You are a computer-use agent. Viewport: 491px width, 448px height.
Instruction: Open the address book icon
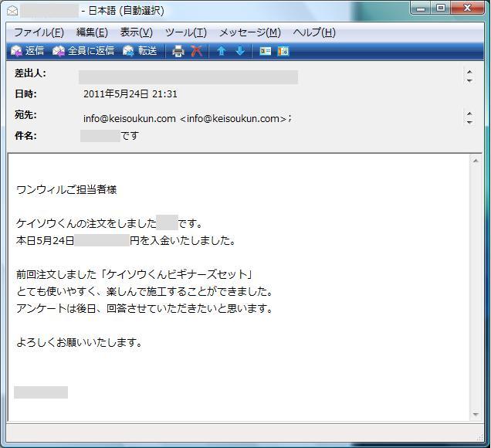265,51
